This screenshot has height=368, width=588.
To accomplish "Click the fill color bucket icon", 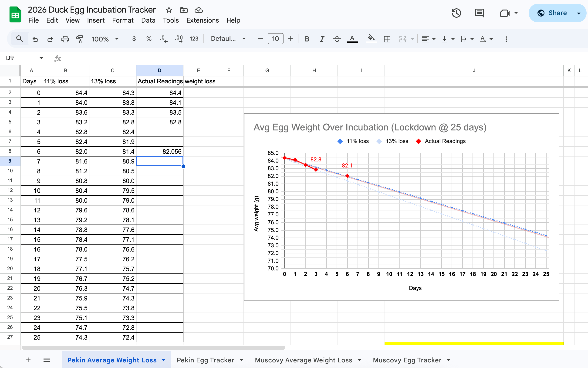I will pos(371,38).
